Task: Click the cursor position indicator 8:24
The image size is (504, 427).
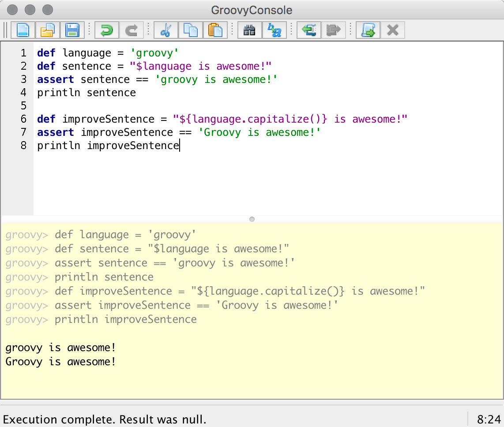Action: 489,420
